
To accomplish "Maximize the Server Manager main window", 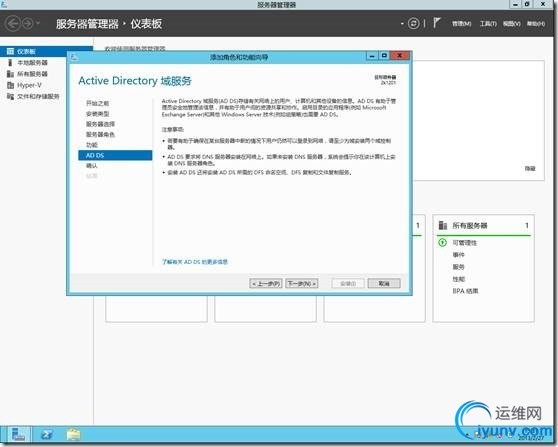I will pyautogui.click(x=527, y=4).
